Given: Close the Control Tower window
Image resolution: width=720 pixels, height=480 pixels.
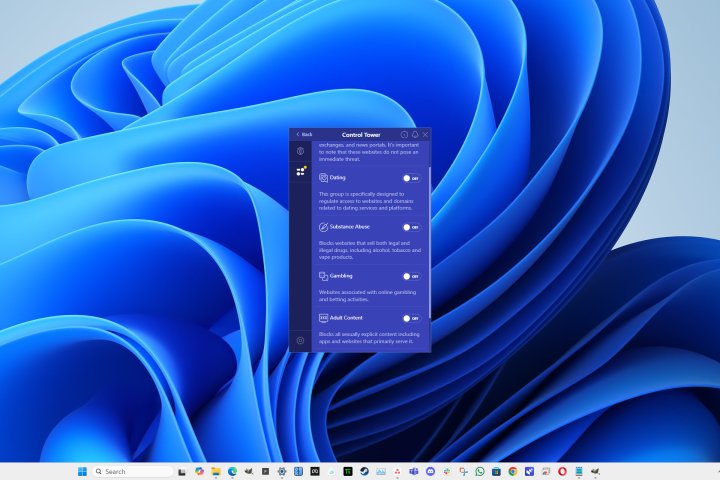Looking at the screenshot, I should 425,134.
